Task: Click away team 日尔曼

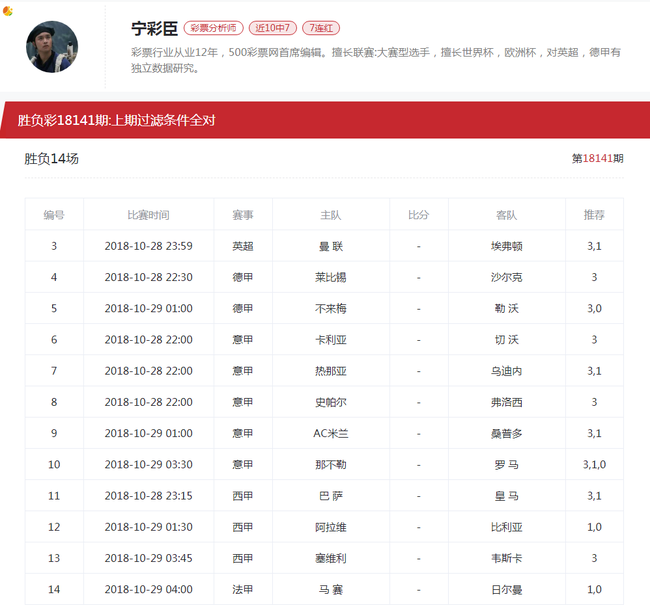Action: pos(506,590)
